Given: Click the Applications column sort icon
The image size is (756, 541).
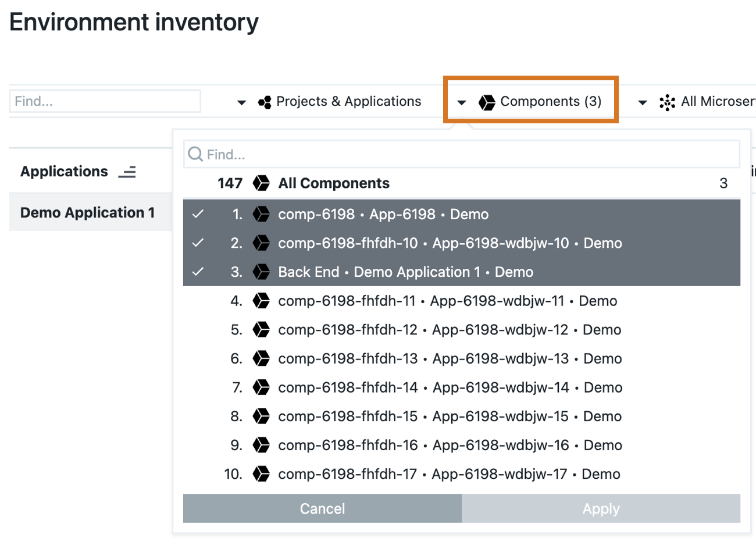Looking at the screenshot, I should 127,172.
